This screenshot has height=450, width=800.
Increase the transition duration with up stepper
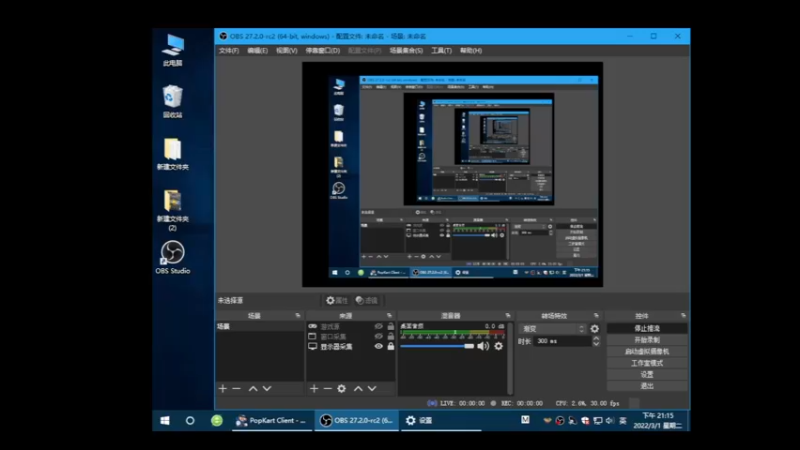click(x=596, y=338)
